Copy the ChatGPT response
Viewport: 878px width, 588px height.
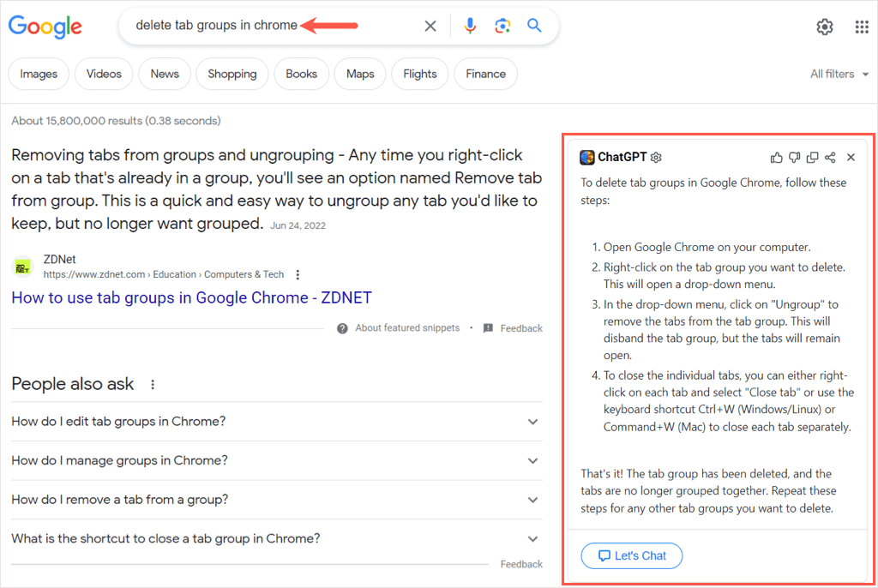[x=813, y=157]
